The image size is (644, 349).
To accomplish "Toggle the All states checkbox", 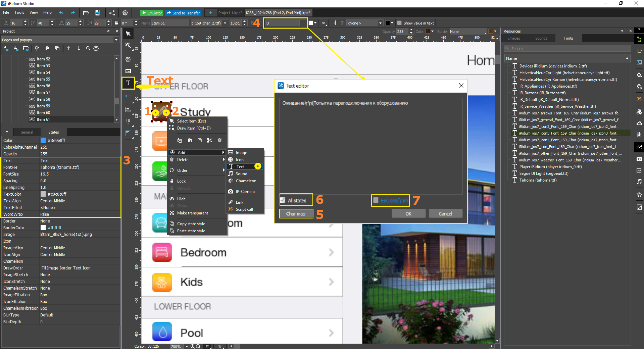I will pyautogui.click(x=283, y=200).
